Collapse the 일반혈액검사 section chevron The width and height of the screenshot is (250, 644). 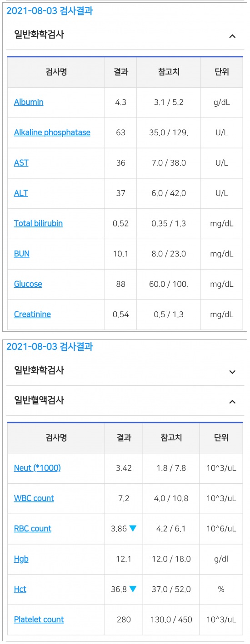(x=232, y=402)
